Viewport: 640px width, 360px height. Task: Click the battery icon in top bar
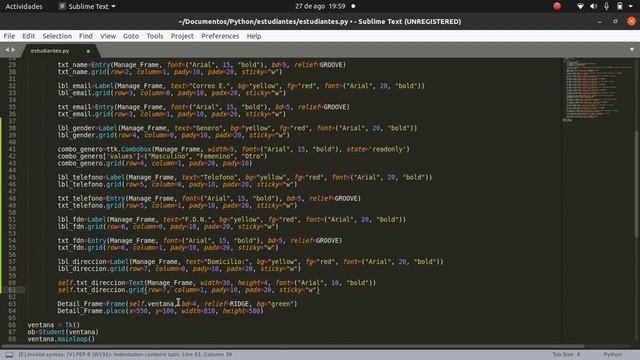tap(620, 6)
